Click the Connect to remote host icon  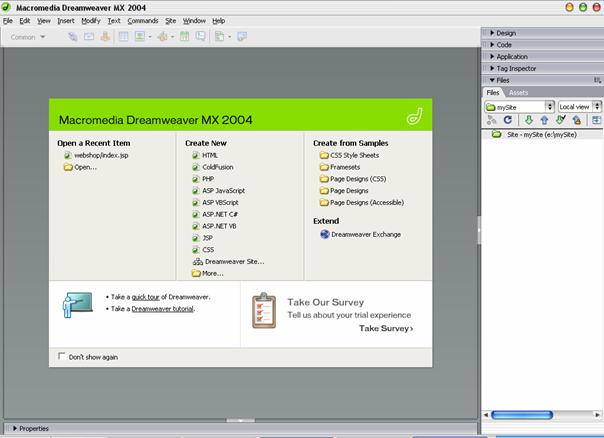pos(492,120)
